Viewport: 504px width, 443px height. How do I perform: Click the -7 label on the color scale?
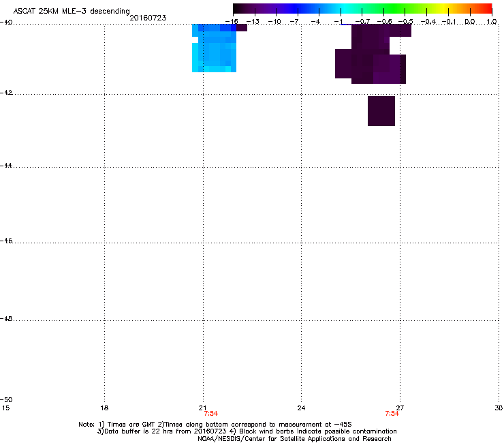tap(296, 22)
